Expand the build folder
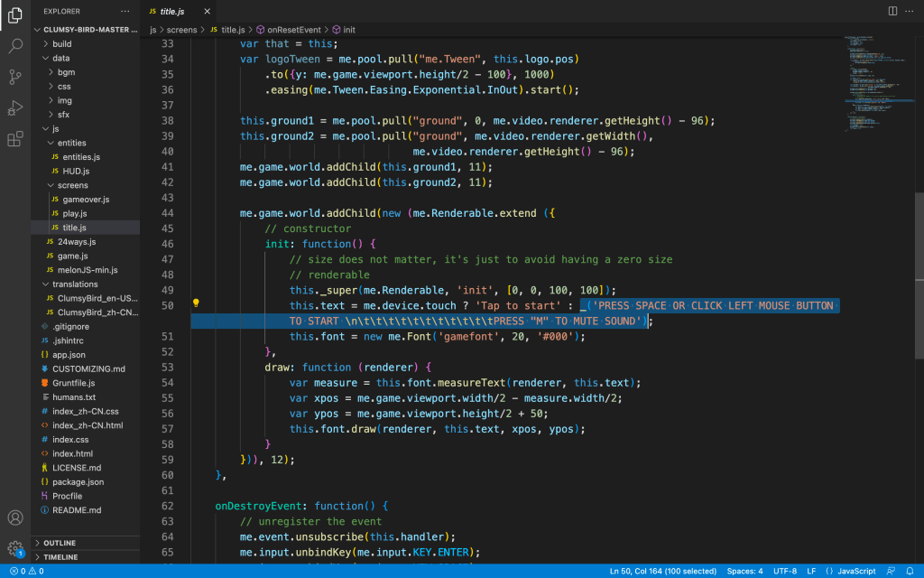The height and width of the screenshot is (578, 924). click(61, 43)
